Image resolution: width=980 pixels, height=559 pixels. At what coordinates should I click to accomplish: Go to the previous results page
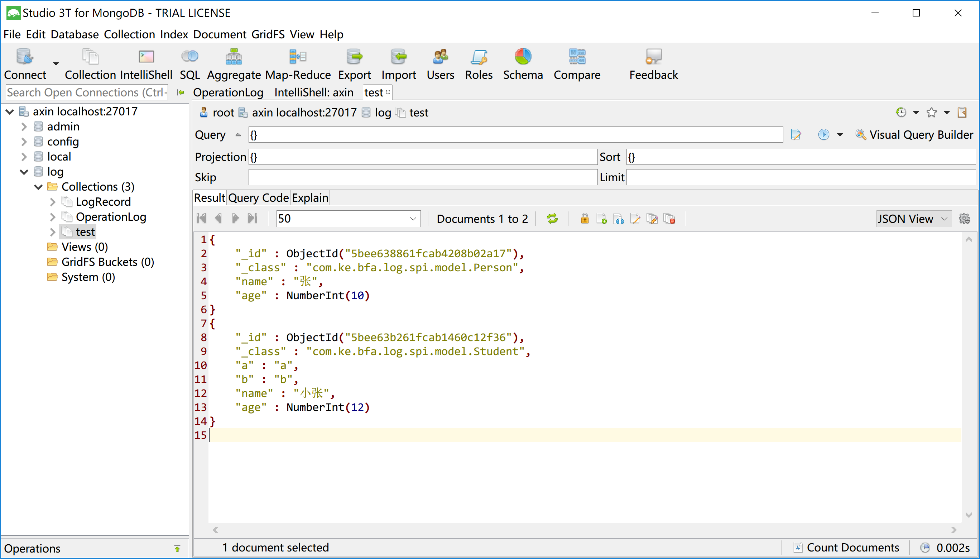coord(218,219)
